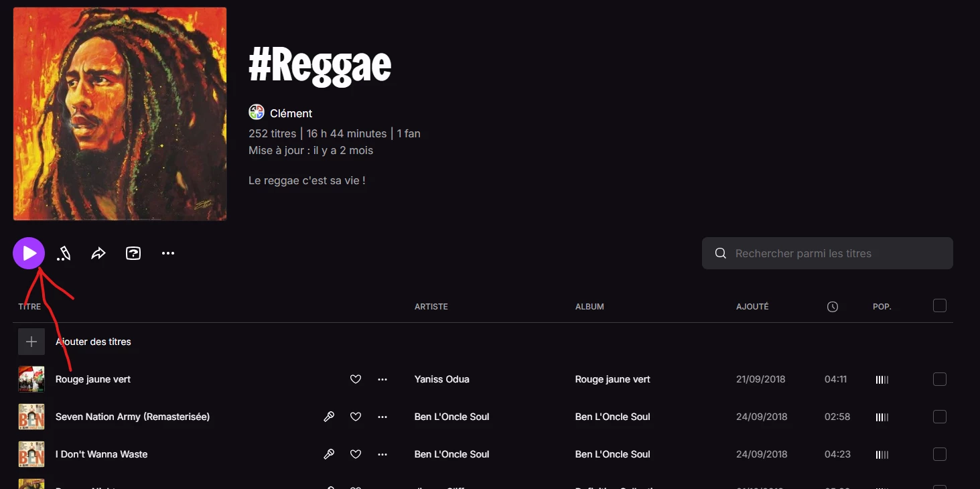Open options menu for Rouge jaune vert
The height and width of the screenshot is (489, 980).
pyautogui.click(x=382, y=379)
